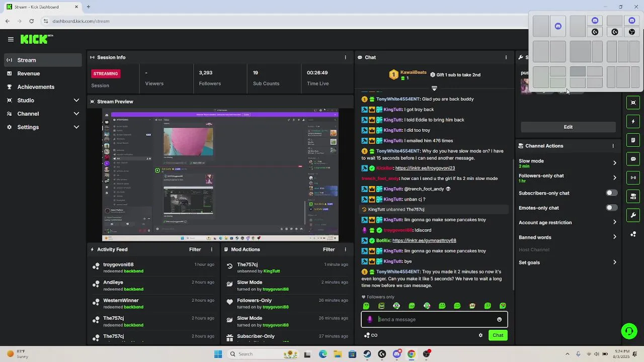Open the hamburger navigation menu
This screenshot has width=644, height=362.
point(11,39)
